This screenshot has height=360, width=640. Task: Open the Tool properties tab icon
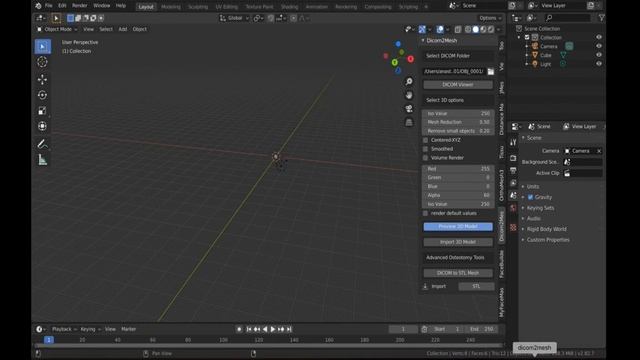tap(513, 142)
